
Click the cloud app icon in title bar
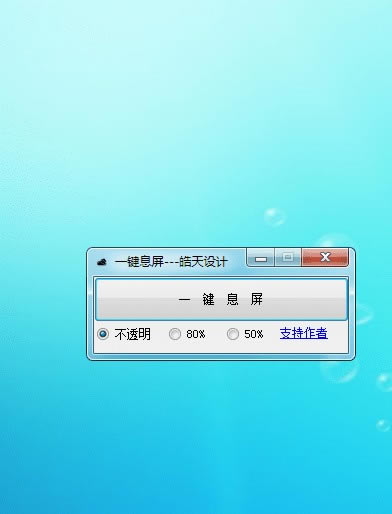coord(102,262)
